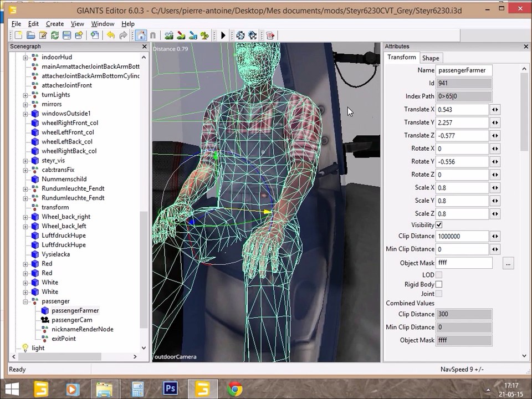Image resolution: width=532 pixels, height=399 pixels.
Task: Click the home Framed Rotate icon
Action: [141, 35]
